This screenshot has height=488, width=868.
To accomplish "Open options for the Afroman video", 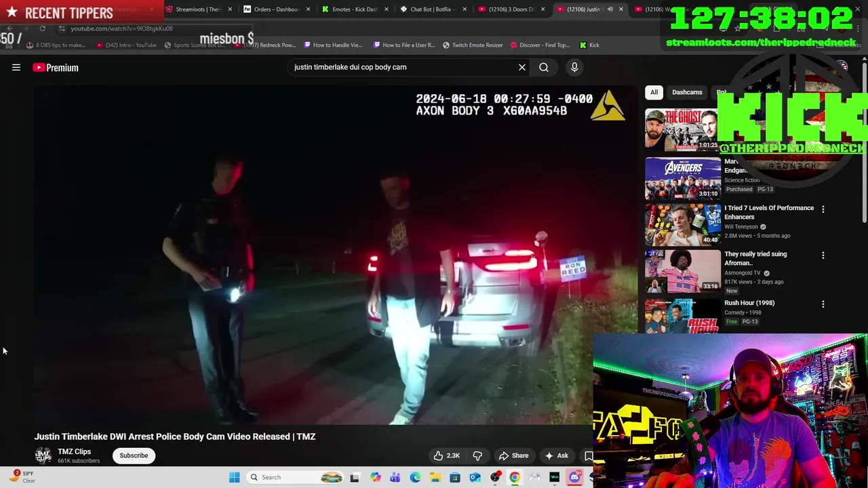I will [823, 256].
